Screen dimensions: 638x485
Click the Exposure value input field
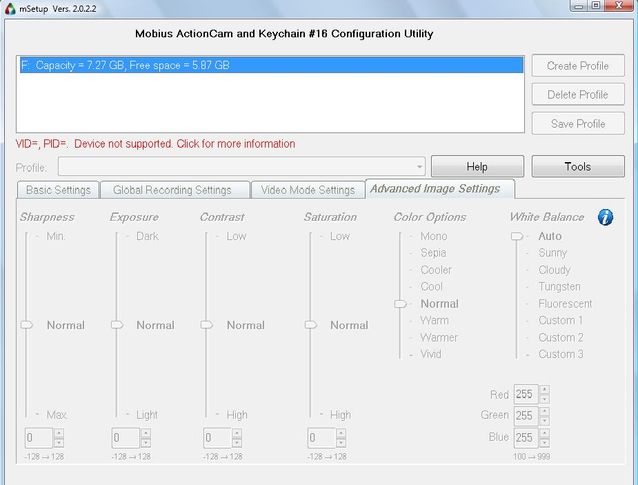coord(126,438)
